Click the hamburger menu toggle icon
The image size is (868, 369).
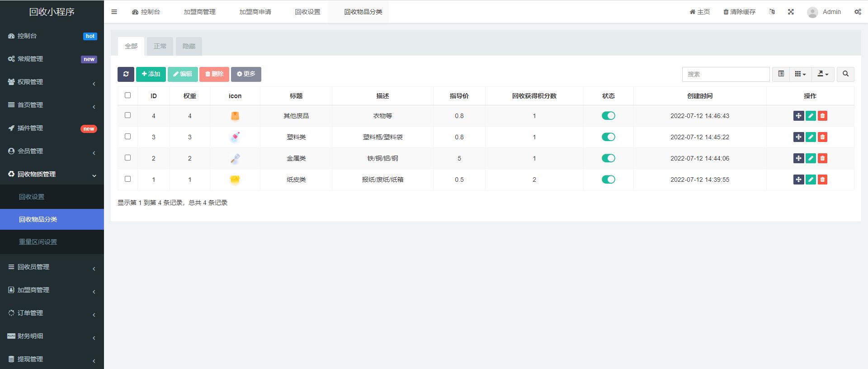click(114, 12)
